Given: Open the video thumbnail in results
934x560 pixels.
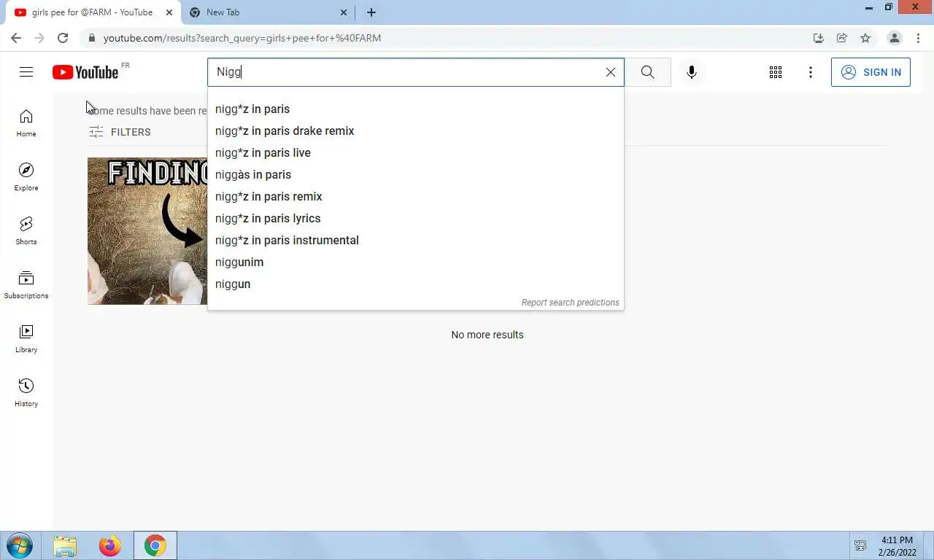Looking at the screenshot, I should point(147,231).
